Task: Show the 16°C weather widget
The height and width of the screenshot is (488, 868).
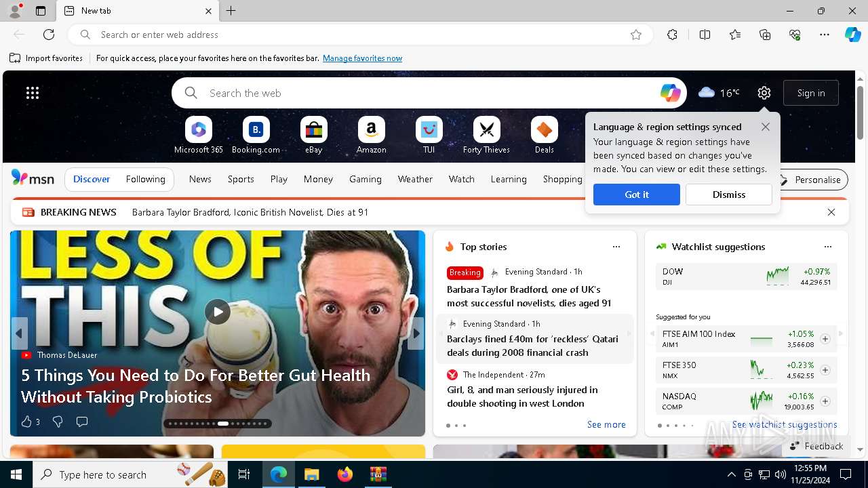Action: coord(719,93)
